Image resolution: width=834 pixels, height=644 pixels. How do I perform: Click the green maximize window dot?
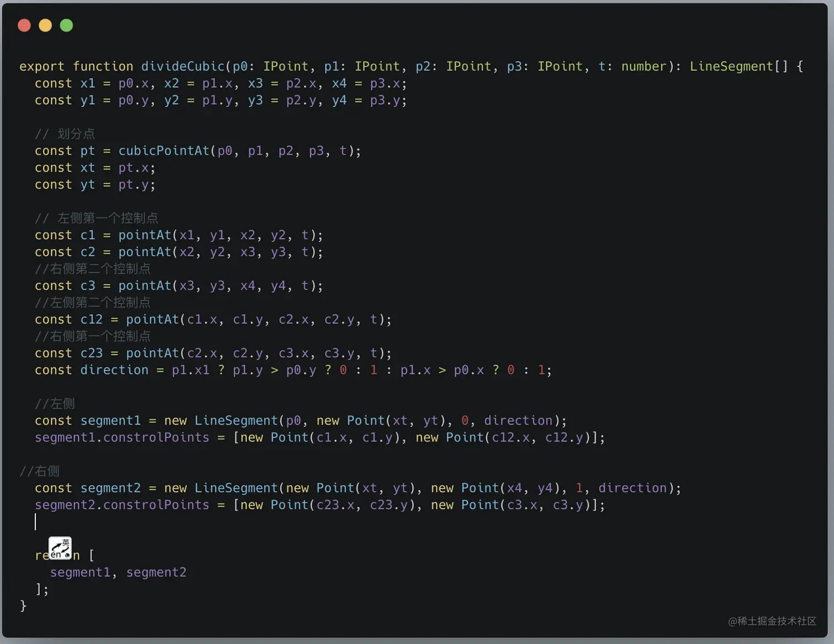pyautogui.click(x=66, y=25)
